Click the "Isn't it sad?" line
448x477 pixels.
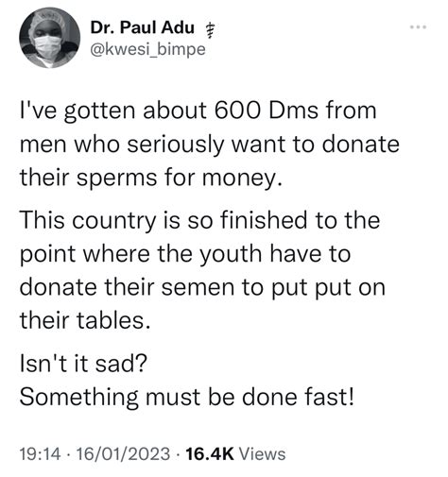(83, 364)
